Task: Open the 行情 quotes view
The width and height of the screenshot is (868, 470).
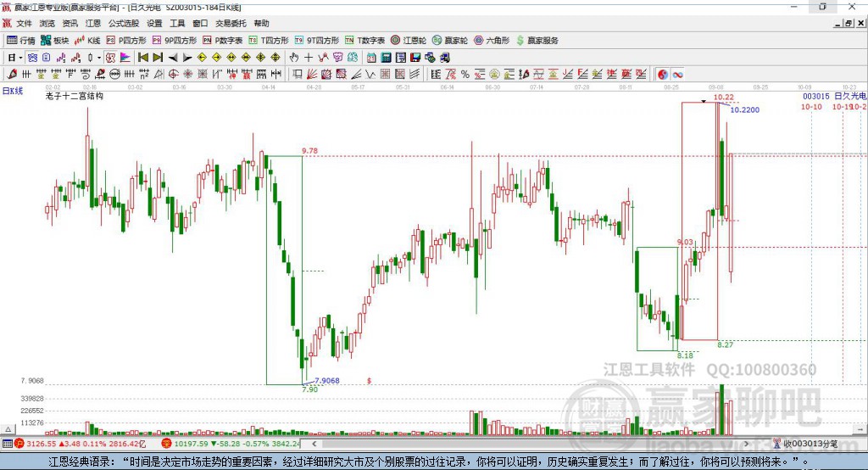Action: tap(20, 41)
